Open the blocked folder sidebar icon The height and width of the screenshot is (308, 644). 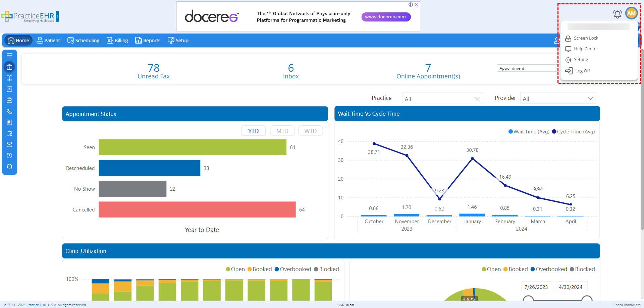pos(9,133)
